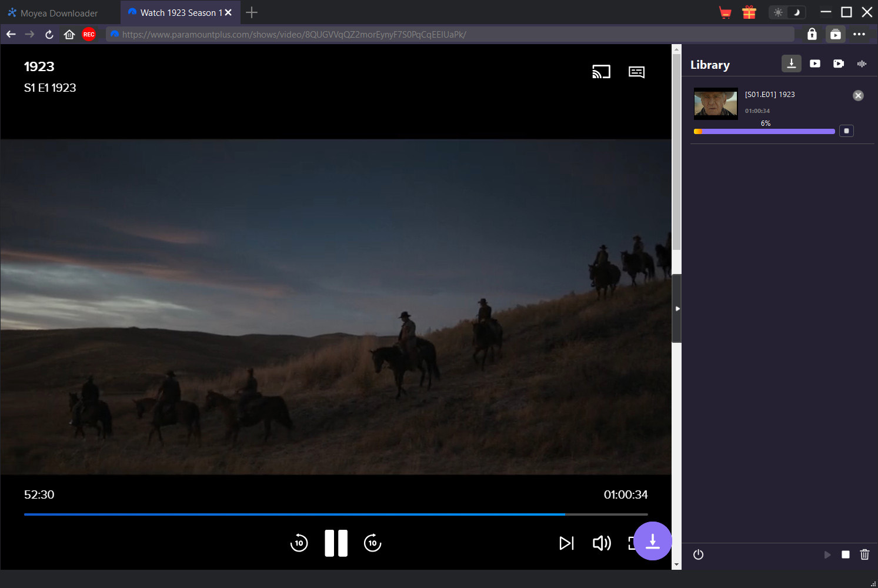Go back with the browser back arrow

click(11, 34)
